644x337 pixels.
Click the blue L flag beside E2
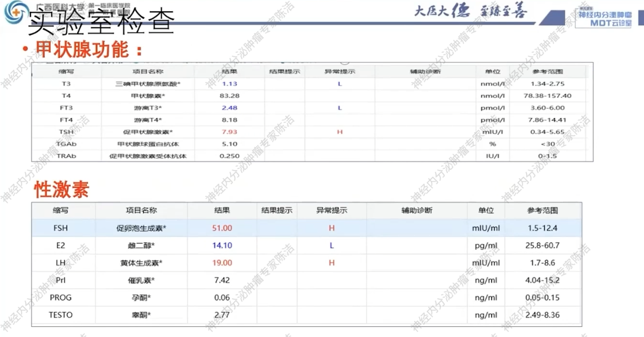pos(331,245)
